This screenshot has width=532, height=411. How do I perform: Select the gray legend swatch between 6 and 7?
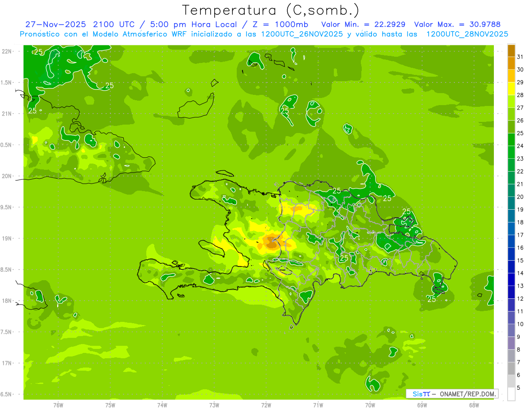click(511, 368)
